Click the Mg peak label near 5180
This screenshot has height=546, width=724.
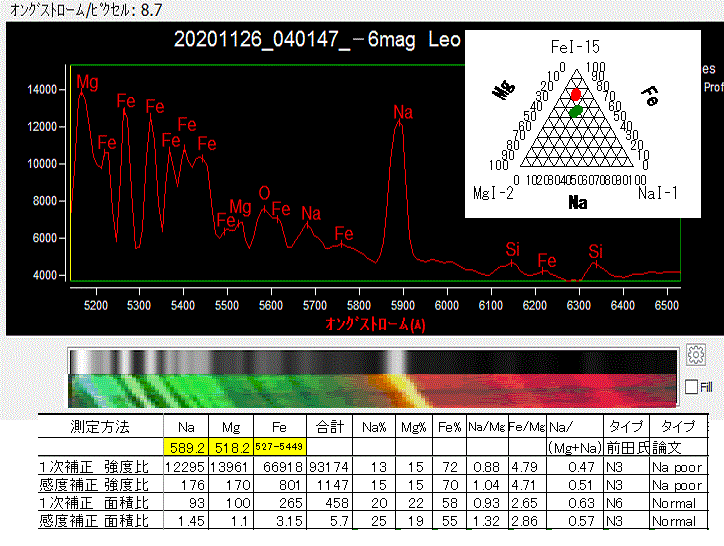pyautogui.click(x=87, y=82)
